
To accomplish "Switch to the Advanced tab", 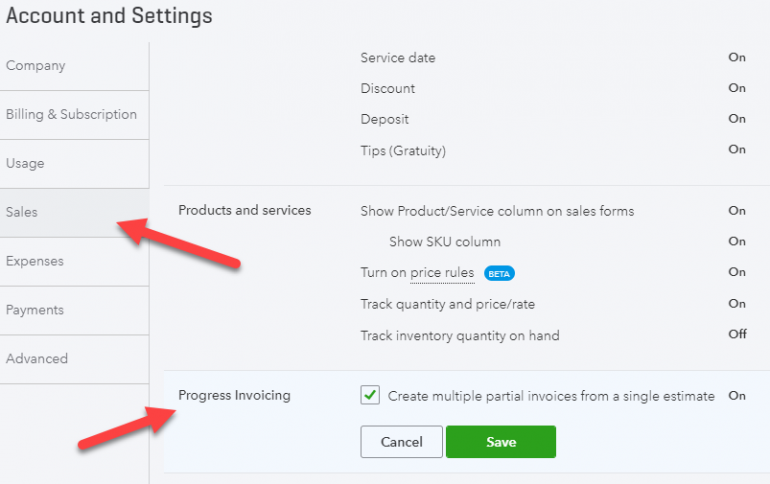I will tap(37, 359).
